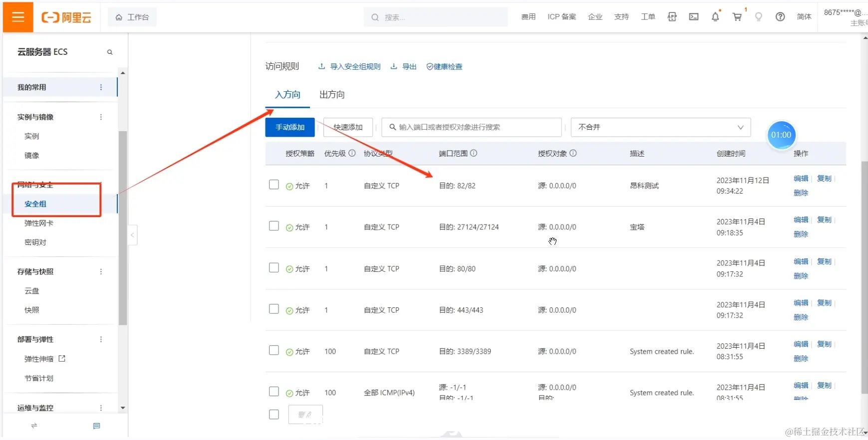
Task: Open 实例 in sidebar
Action: (x=31, y=136)
